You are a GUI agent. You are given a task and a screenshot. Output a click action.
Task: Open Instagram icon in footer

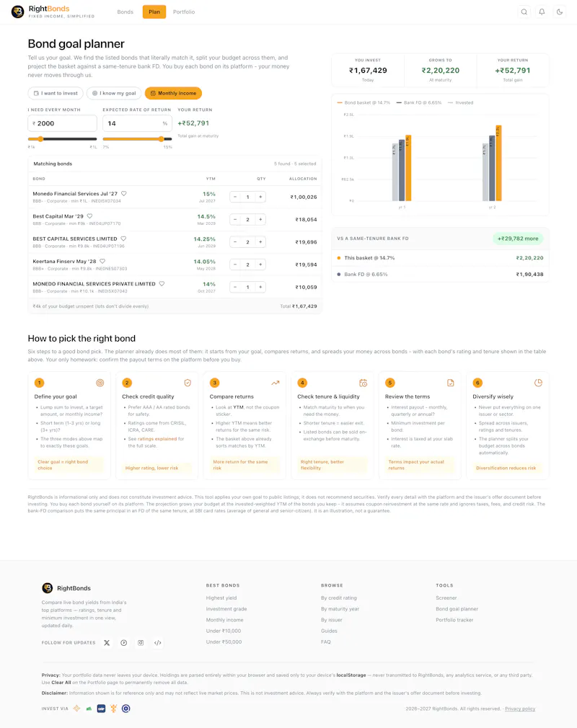click(x=141, y=643)
